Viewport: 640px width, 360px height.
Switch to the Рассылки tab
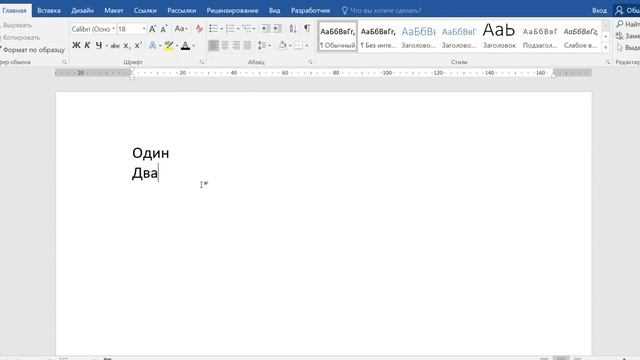tap(182, 11)
